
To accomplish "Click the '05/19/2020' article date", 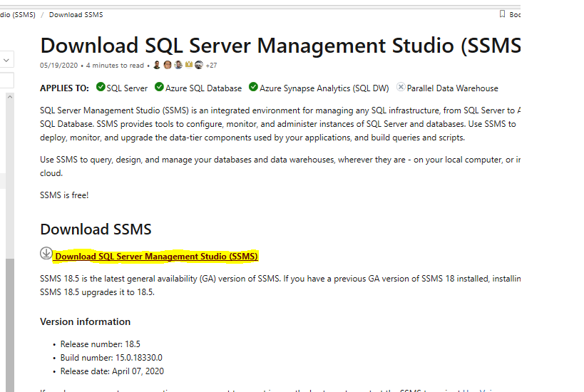I will [x=59, y=66].
